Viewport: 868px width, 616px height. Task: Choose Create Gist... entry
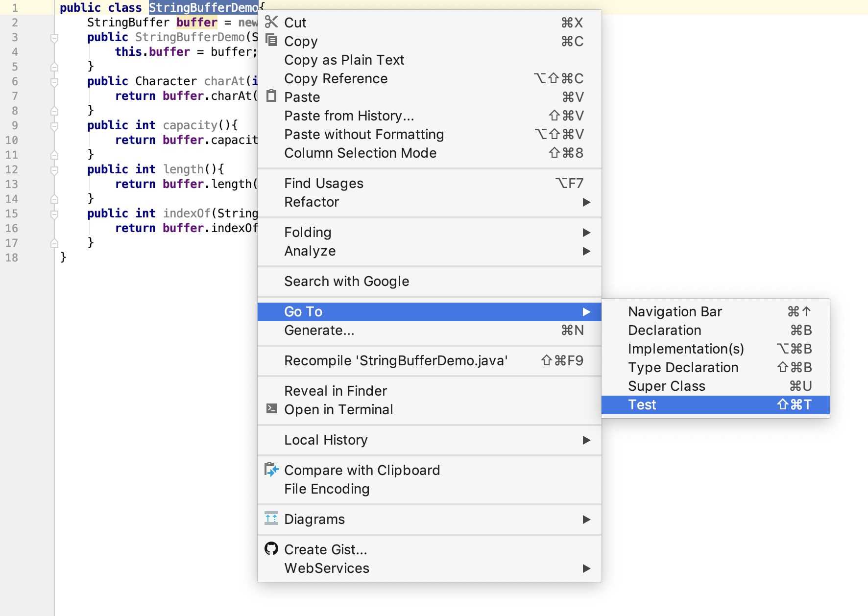[x=430, y=549]
